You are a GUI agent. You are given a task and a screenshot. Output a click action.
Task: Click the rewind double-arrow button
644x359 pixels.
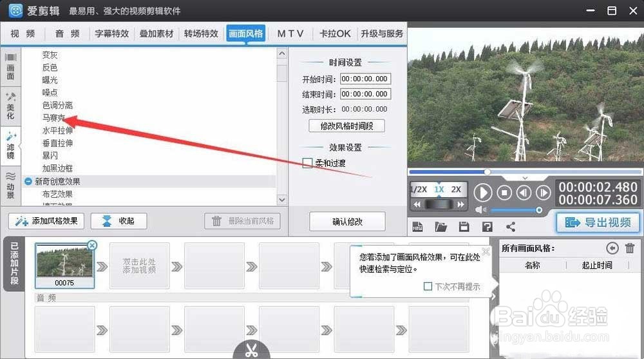[417, 204]
